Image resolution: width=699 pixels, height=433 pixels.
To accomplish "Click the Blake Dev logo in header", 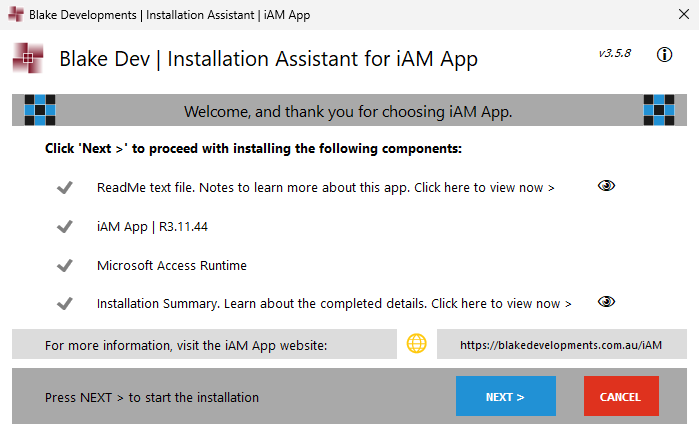I will (28, 59).
